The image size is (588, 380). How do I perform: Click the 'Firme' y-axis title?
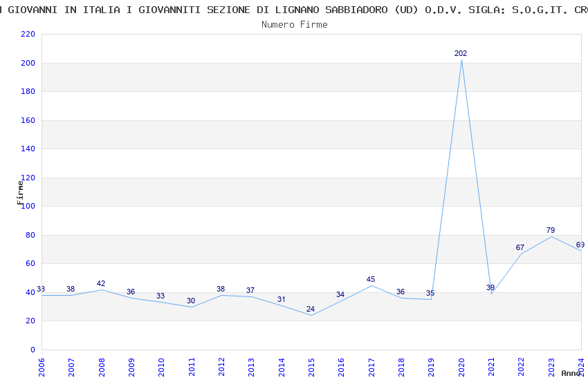21,192
